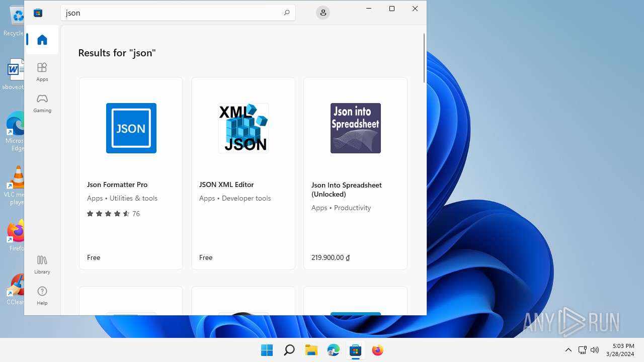Minimize the Microsoft Store window

point(369,9)
